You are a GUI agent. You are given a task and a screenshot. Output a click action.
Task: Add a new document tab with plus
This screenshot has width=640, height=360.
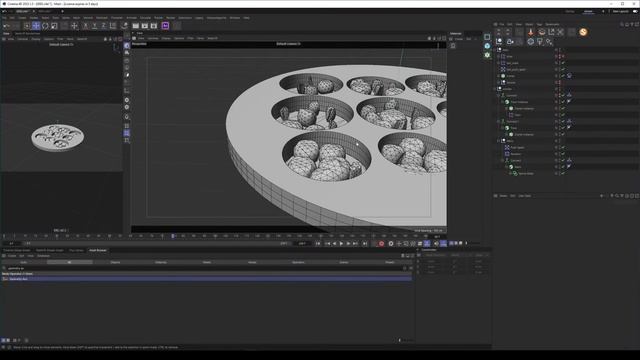coord(62,11)
